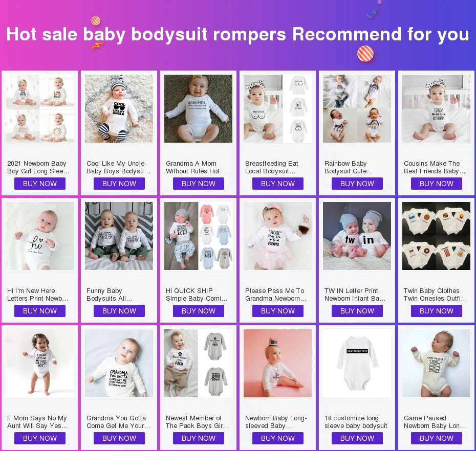Viewport: 476px width, 451px height.
Task: Buy the Cousins Make The Best Friends item
Action: tap(437, 184)
